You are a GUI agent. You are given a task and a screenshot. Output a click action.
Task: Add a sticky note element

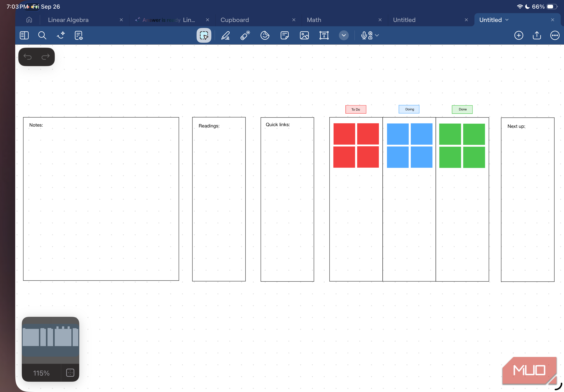point(285,35)
